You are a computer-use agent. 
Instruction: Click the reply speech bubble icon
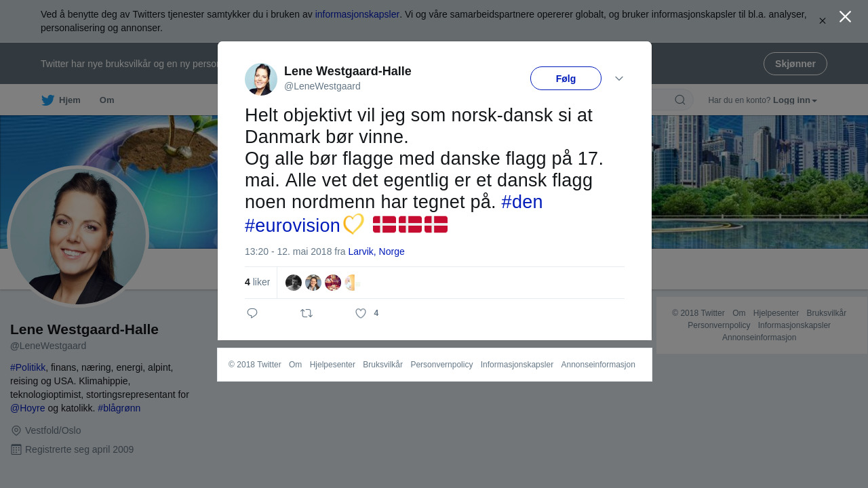pyautogui.click(x=252, y=313)
